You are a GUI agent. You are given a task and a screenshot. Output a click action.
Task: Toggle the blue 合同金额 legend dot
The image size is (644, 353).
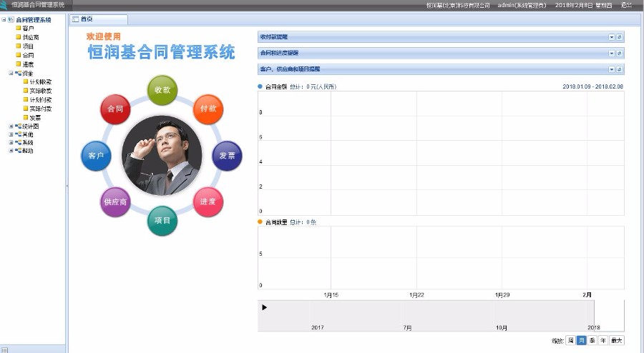pyautogui.click(x=260, y=86)
